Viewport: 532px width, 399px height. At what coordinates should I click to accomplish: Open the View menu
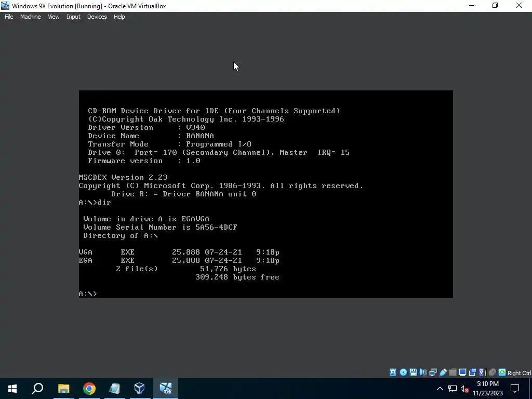click(54, 17)
